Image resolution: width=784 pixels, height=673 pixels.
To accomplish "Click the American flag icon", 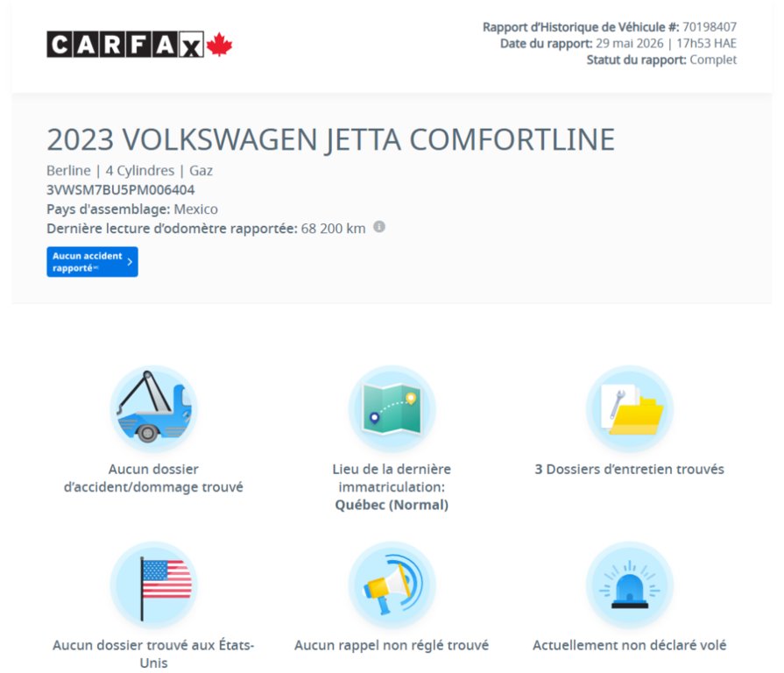I will coord(153,585).
